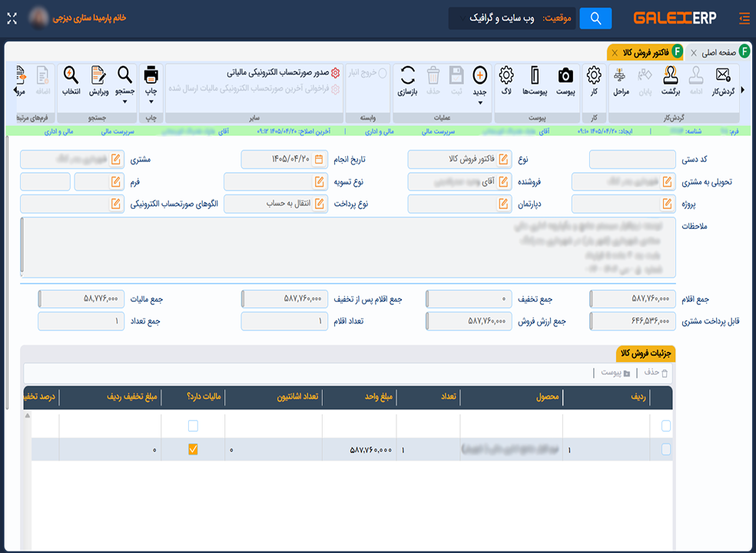The width and height of the screenshot is (756, 553).
Task: Click the details grid scroll-up arrow
Action: [x=28, y=416]
